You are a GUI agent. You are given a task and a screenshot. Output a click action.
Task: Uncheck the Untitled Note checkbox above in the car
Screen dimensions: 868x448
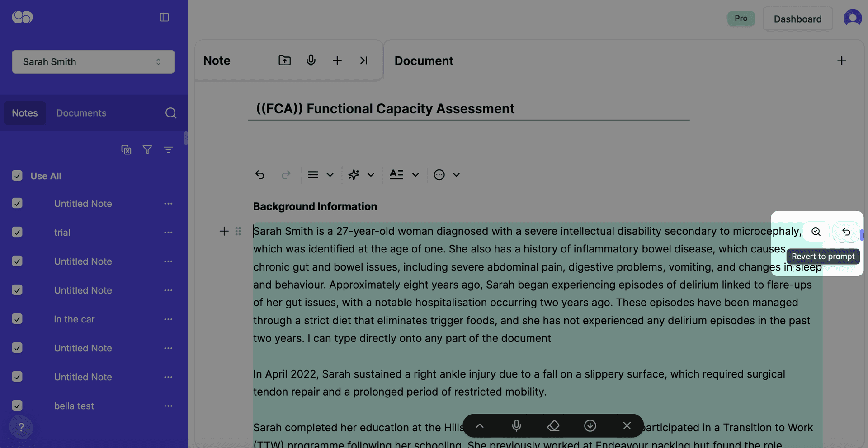click(17, 290)
